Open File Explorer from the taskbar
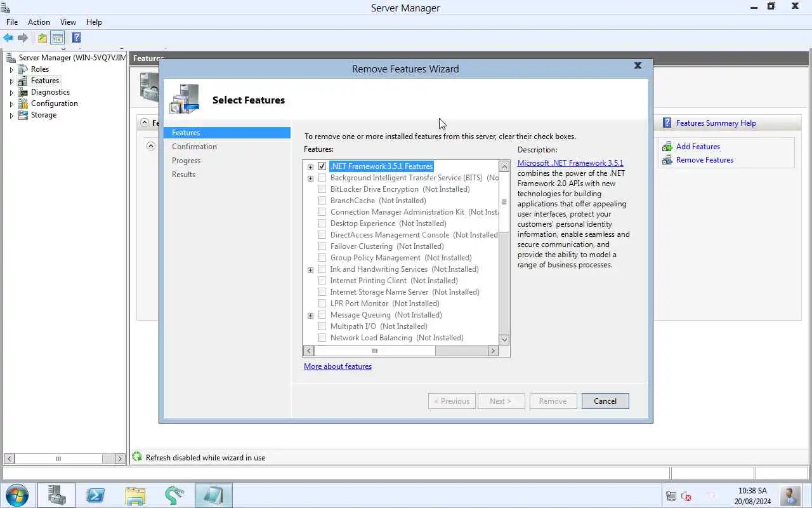 tap(134, 495)
